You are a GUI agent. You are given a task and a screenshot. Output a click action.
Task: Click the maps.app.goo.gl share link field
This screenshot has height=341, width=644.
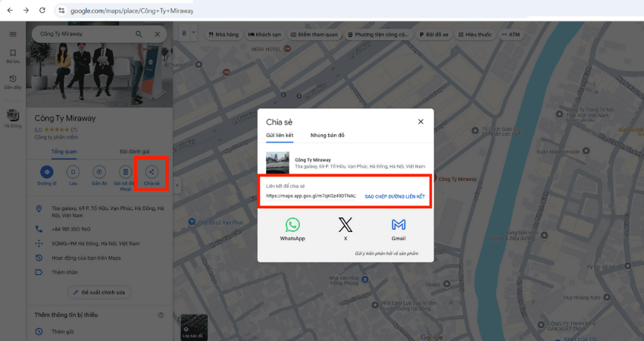[311, 196]
